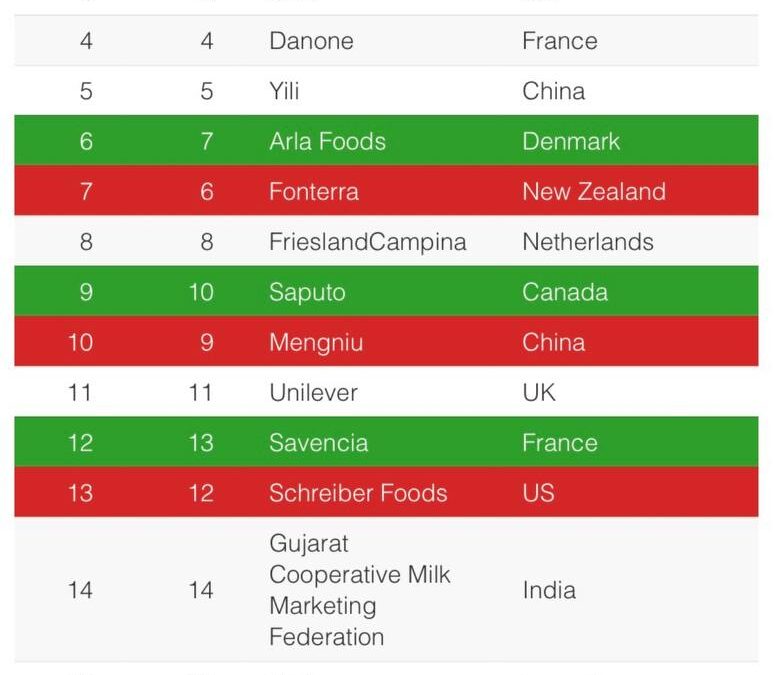This screenshot has width=774, height=675.
Task: Select the Canada country cell
Action: point(565,292)
